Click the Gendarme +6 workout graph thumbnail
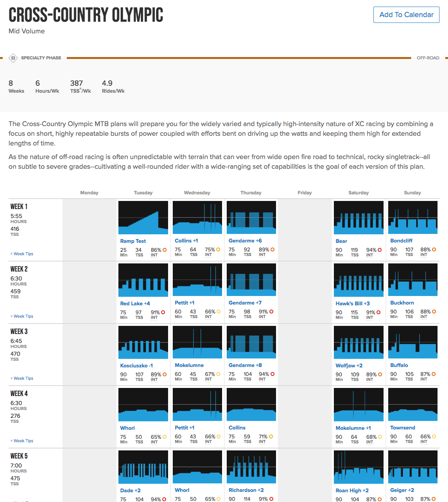 251,217
